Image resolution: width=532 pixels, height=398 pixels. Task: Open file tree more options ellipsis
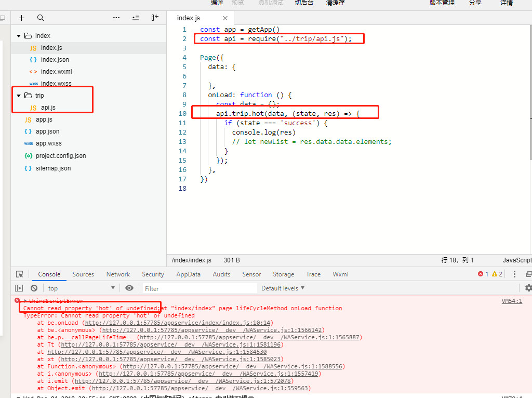(116, 18)
